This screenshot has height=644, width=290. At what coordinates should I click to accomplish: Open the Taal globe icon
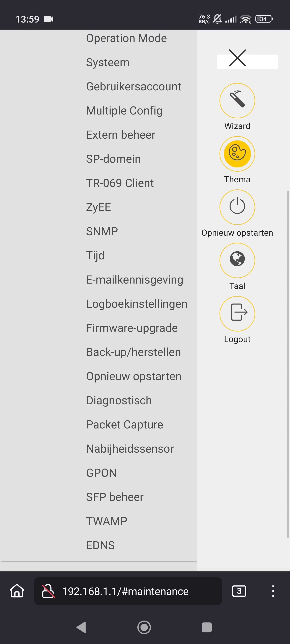(237, 260)
